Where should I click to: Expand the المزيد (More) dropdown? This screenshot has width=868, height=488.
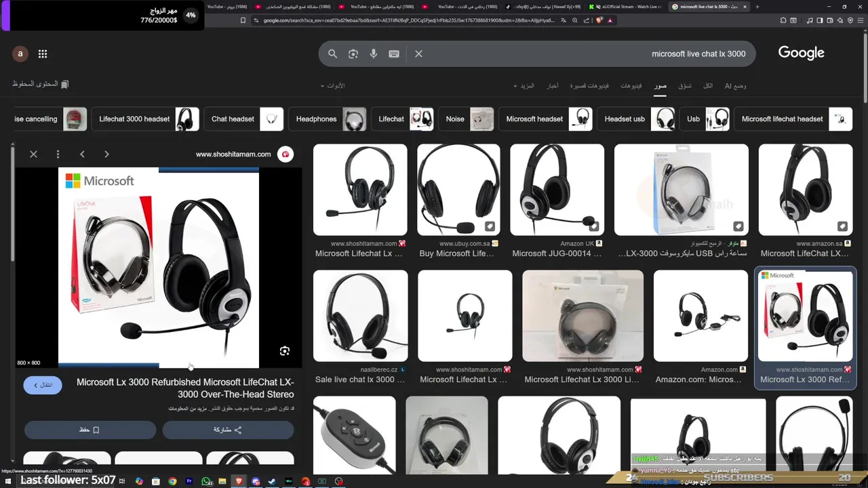[x=524, y=86]
